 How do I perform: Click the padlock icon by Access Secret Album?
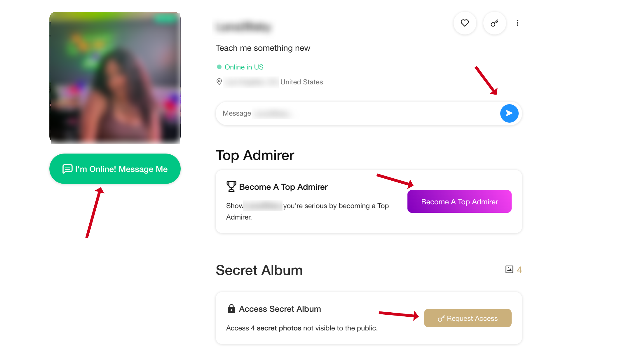(x=231, y=309)
